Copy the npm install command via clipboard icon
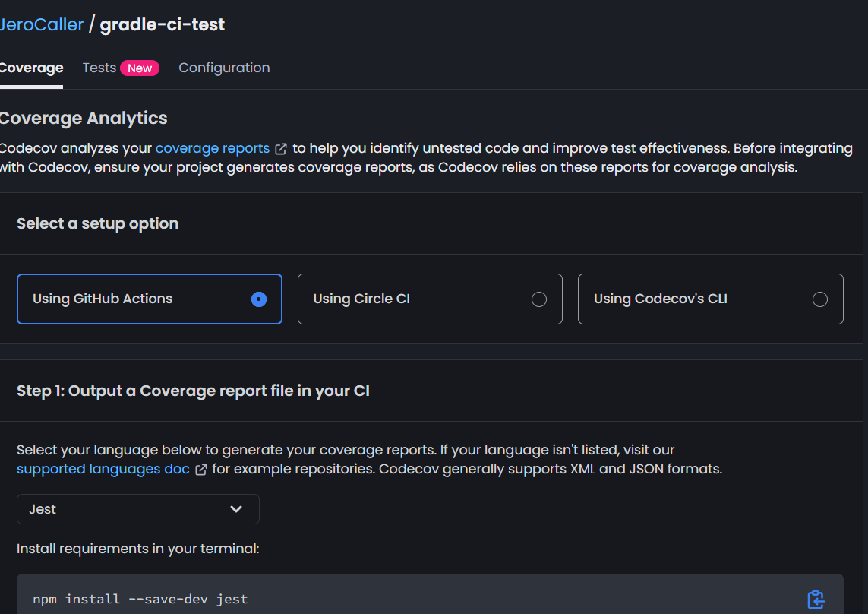Viewport: 868px width, 614px height. click(816, 599)
